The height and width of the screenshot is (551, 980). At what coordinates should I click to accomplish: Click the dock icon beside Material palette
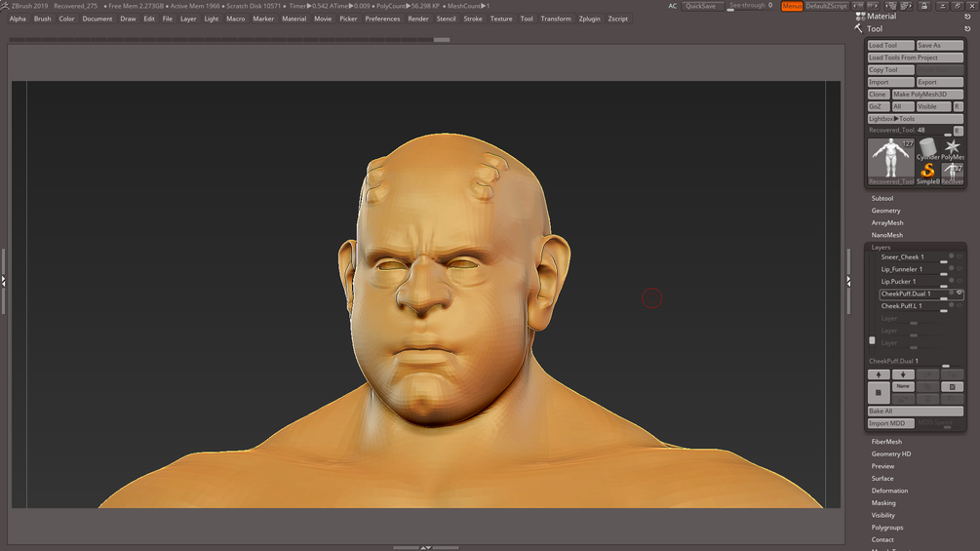coord(967,17)
